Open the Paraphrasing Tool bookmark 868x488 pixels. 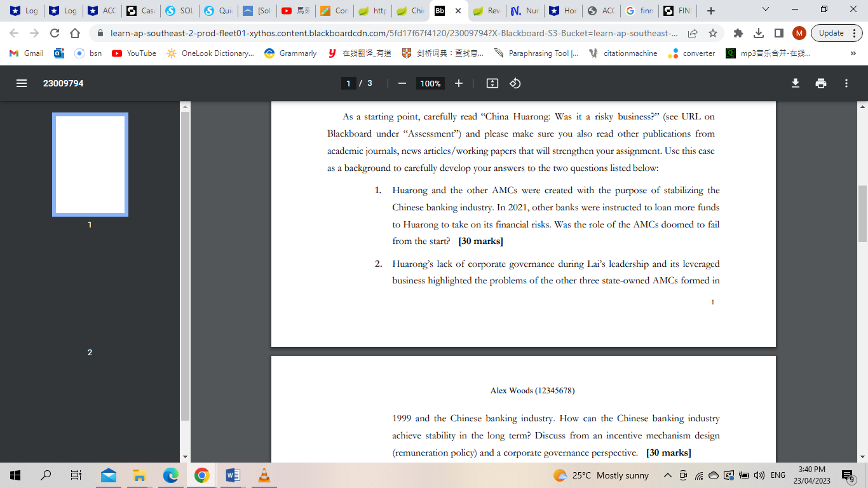point(536,53)
